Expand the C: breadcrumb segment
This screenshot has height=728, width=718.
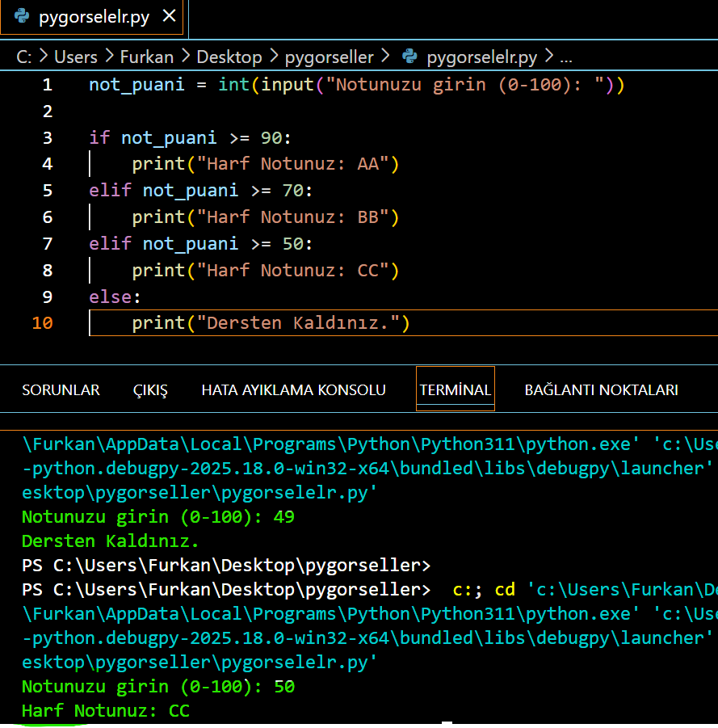point(23,57)
